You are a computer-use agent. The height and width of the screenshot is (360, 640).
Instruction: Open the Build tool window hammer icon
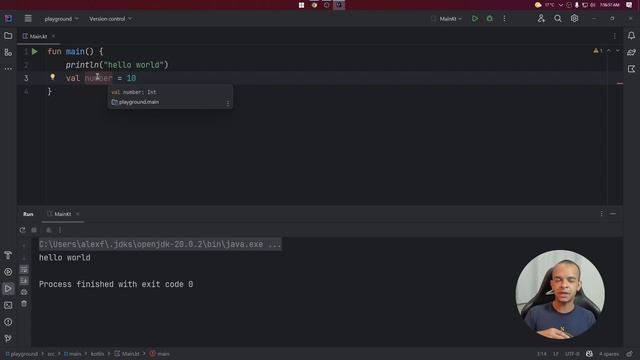tap(8, 256)
